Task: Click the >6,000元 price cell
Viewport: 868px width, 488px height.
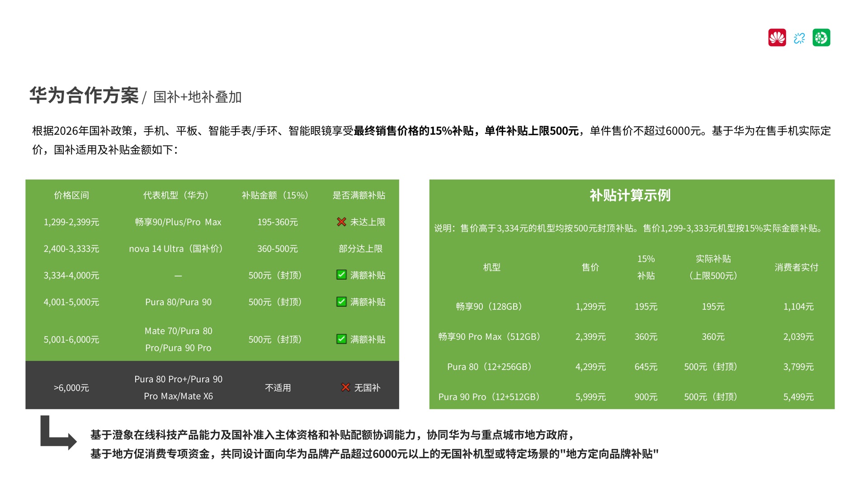Action: point(71,388)
